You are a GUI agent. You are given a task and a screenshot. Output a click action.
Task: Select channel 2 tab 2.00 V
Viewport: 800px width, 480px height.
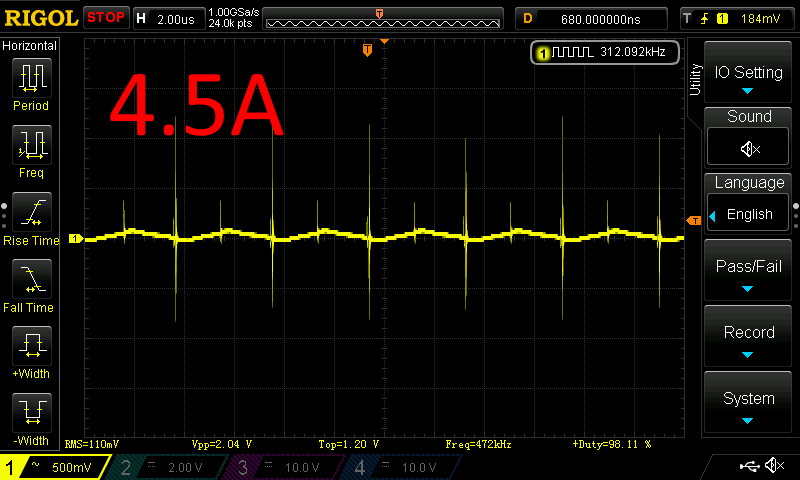(x=168, y=467)
